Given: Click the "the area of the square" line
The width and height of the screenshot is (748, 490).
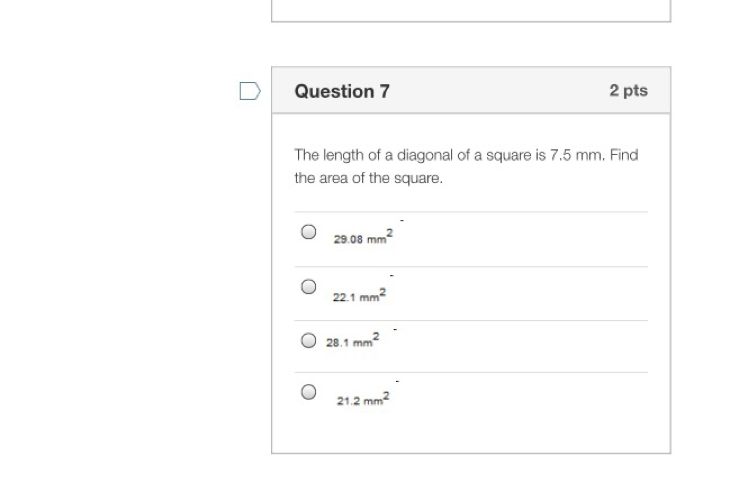Looking at the screenshot, I should coord(368,179).
